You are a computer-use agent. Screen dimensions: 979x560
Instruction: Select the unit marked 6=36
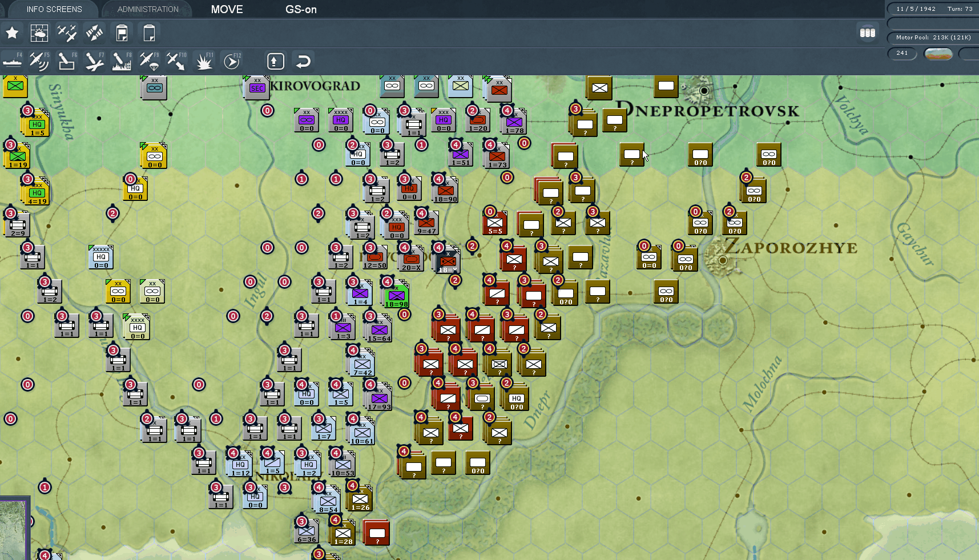tap(307, 531)
